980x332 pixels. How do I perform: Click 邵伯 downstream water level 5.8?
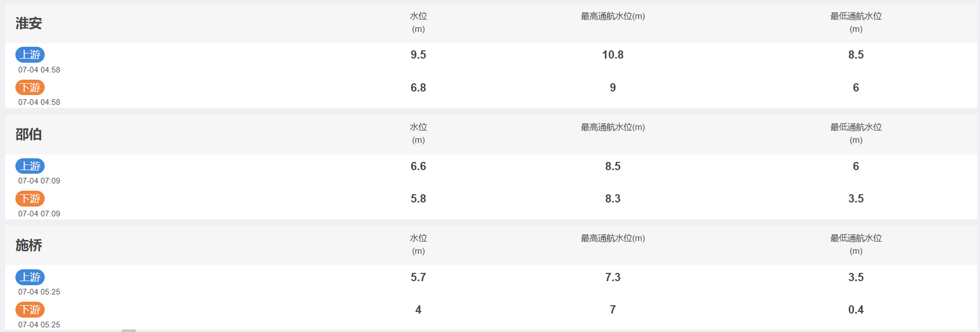(418, 198)
